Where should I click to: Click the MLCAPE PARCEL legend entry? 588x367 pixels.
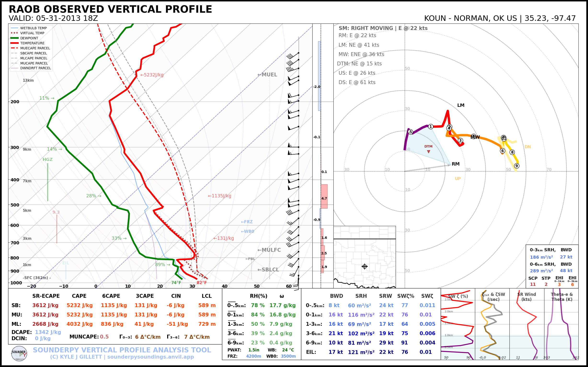30,58
